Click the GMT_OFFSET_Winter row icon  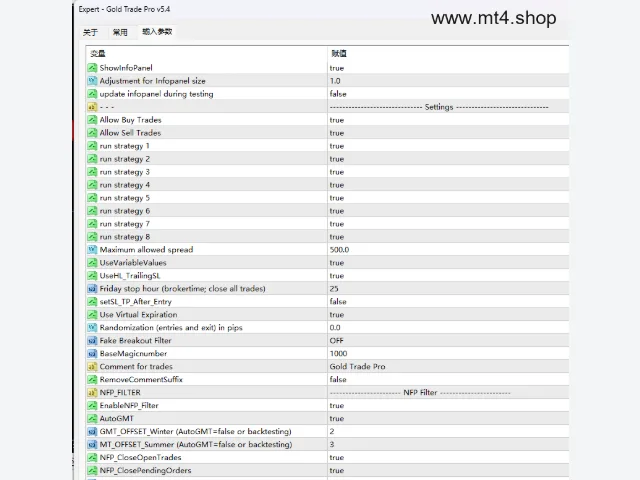coord(92,431)
